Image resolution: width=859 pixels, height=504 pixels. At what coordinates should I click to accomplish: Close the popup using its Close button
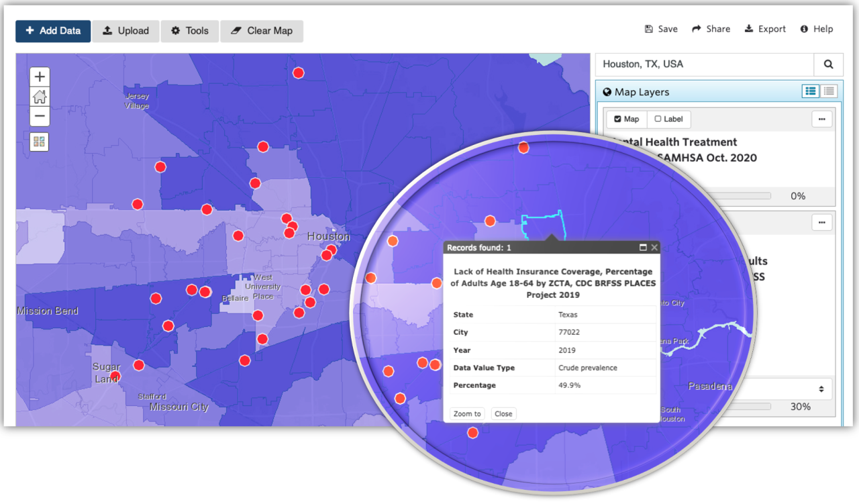pyautogui.click(x=503, y=413)
